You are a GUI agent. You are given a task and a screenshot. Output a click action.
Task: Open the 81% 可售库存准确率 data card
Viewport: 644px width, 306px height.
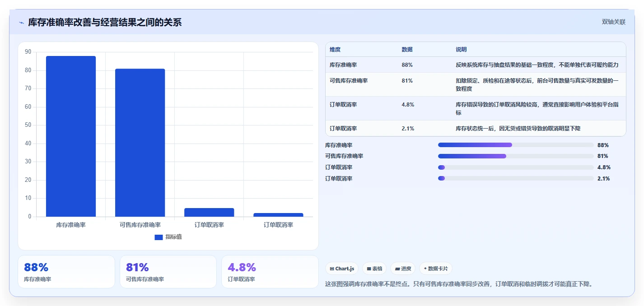168,272
